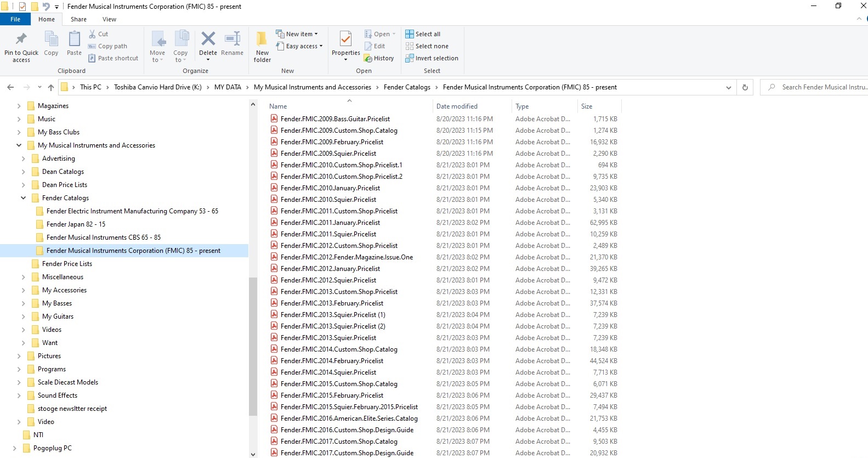Select file Fender.FMIC.2016.American.Elite.Series.Catalog
This screenshot has width=868, height=458.
click(349, 419)
